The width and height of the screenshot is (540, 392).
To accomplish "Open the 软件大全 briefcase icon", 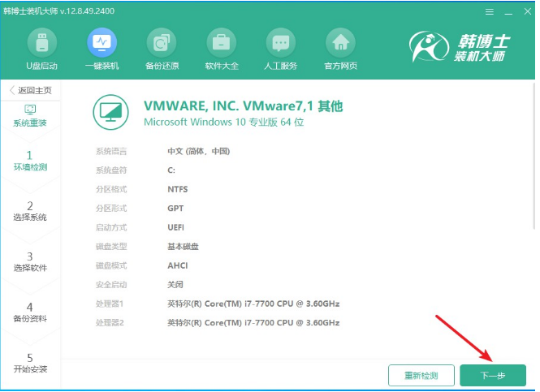I will click(222, 43).
